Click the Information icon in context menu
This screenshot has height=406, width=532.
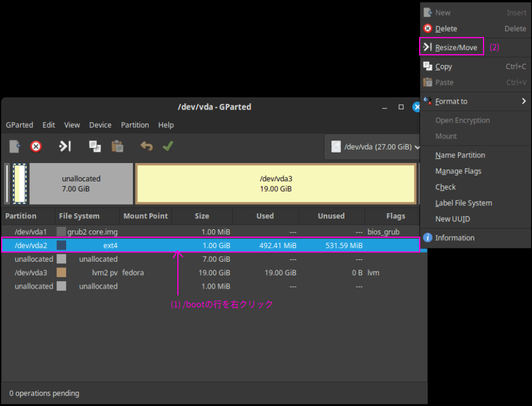(x=428, y=237)
